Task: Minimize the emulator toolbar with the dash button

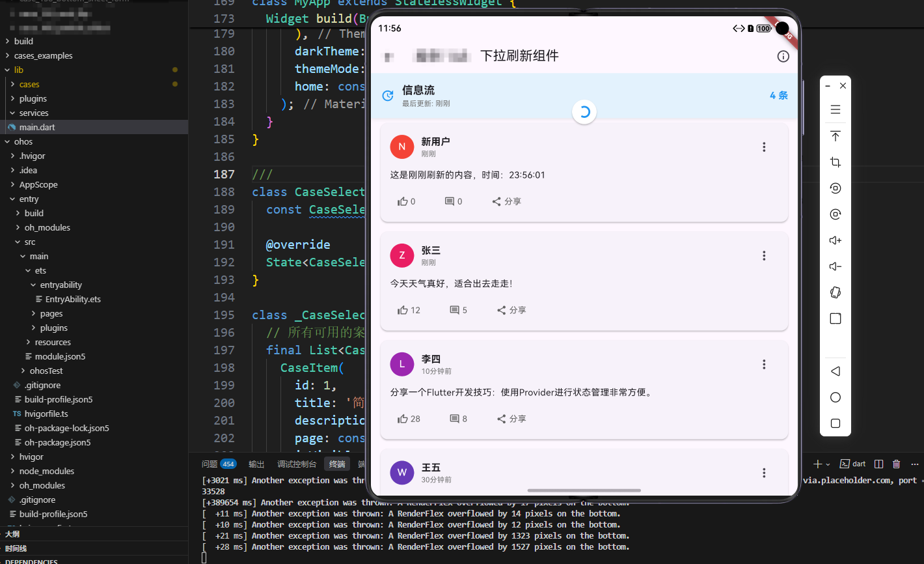Action: coord(828,85)
